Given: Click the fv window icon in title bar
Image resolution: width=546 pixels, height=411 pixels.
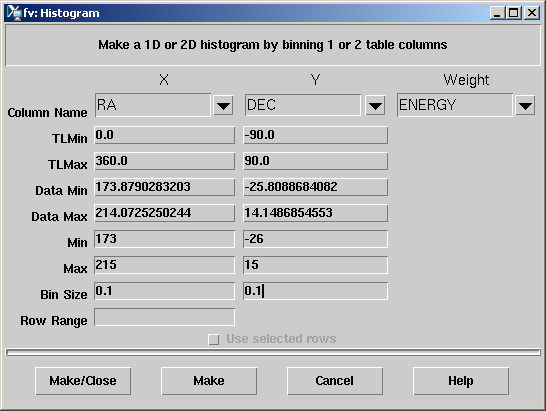Looking at the screenshot, I should point(14,13).
